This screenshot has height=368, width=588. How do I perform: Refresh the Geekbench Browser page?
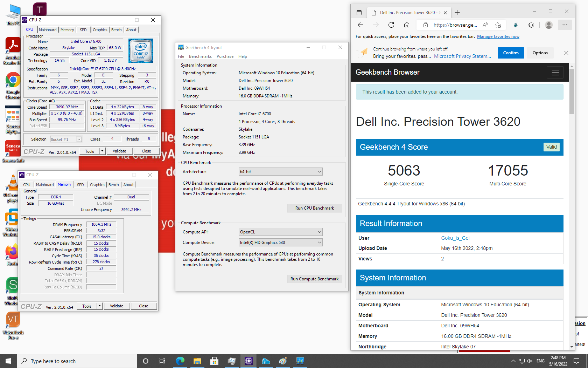(391, 25)
